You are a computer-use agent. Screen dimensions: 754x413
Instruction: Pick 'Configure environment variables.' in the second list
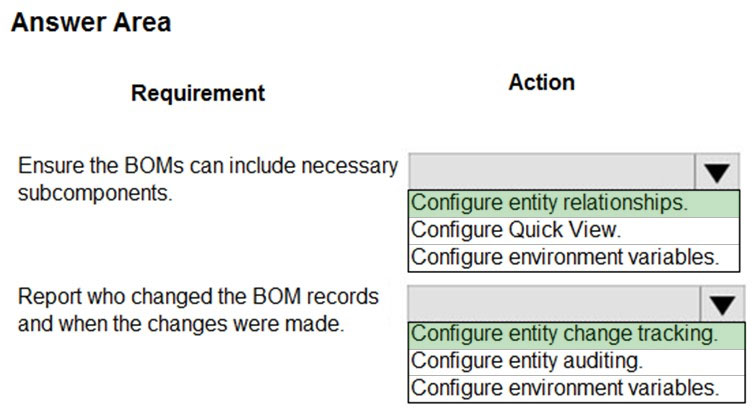point(577,388)
